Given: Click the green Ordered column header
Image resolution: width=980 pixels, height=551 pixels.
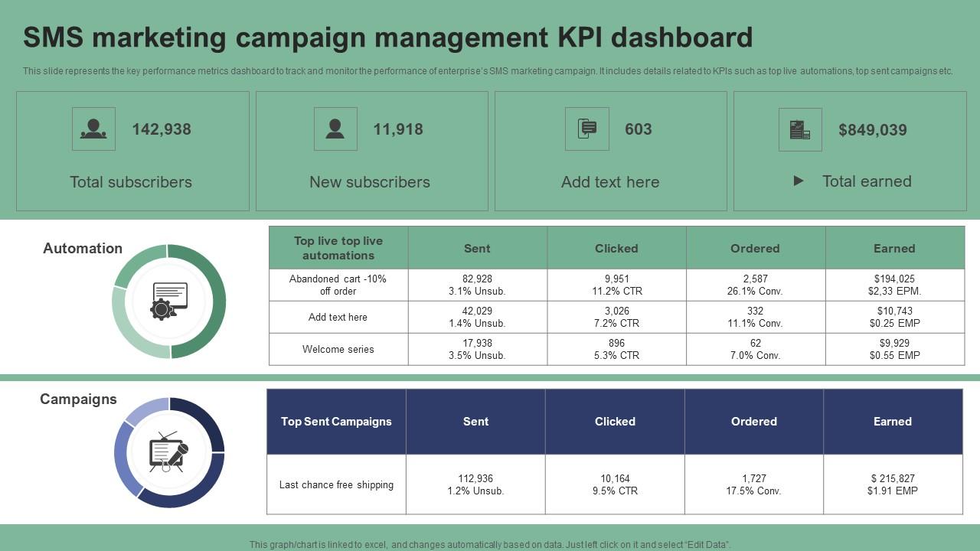Looking at the screenshot, I should 755,248.
